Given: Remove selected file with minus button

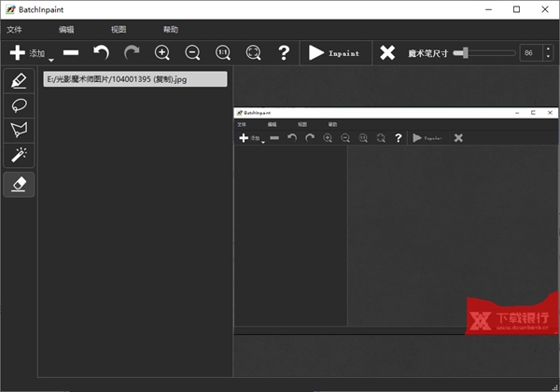Looking at the screenshot, I should (71, 53).
